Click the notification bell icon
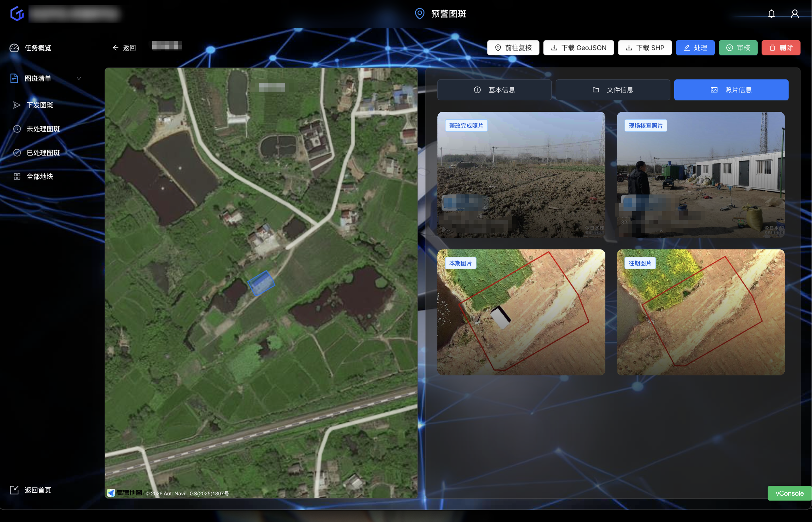 771,14
